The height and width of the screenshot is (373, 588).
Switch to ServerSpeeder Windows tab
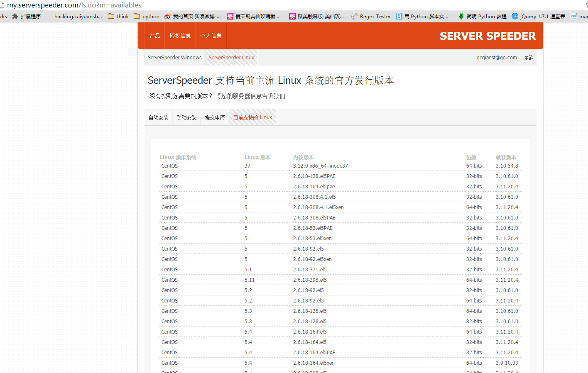(174, 58)
